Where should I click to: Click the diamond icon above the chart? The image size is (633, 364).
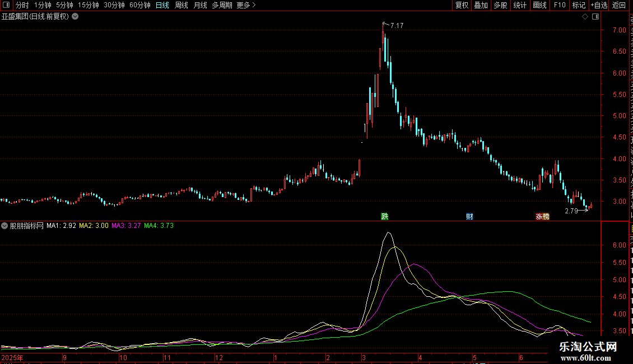point(585,17)
